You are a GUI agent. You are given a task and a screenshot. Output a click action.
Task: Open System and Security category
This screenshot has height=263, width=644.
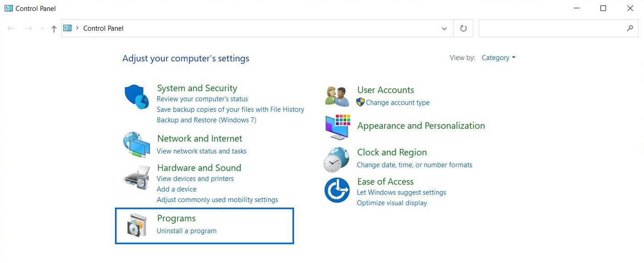(197, 88)
